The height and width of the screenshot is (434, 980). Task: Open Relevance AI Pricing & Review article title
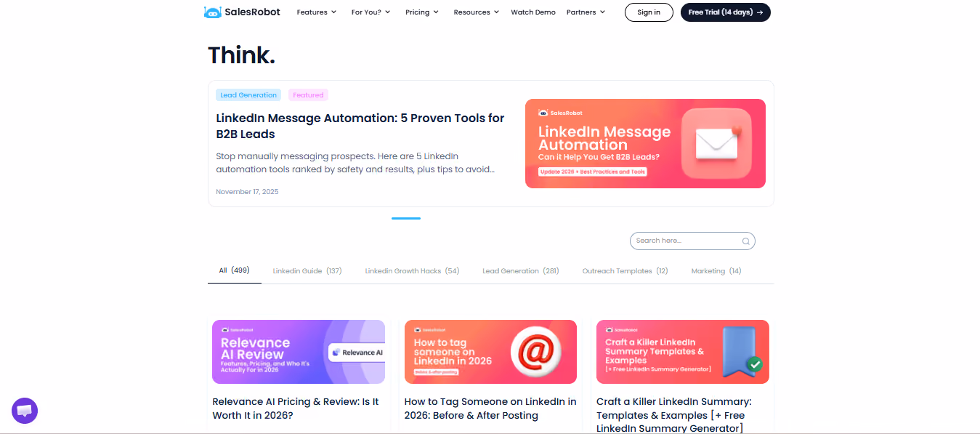[296, 409]
